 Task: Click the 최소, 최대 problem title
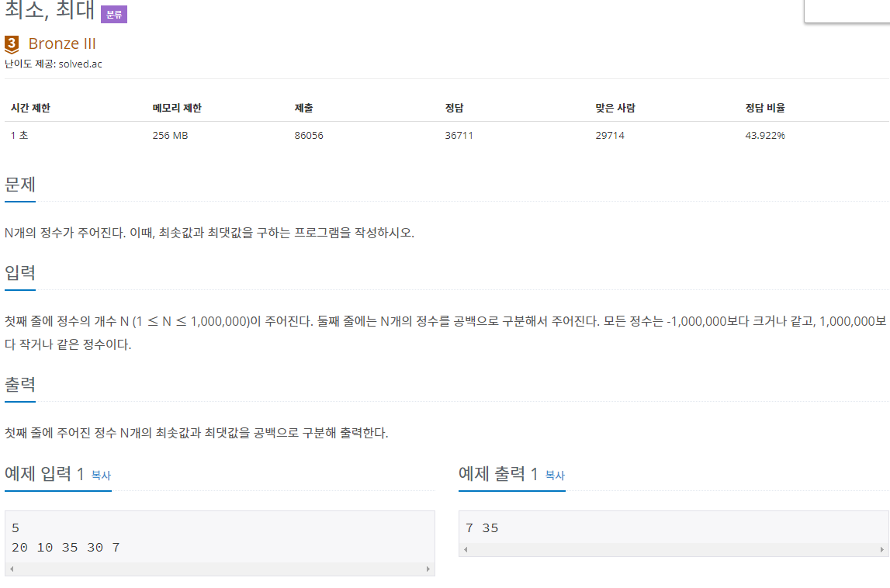[50, 10]
